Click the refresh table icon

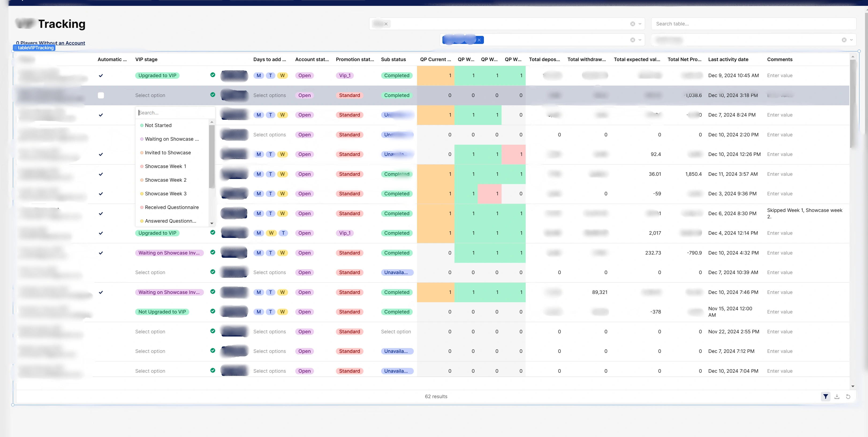(848, 397)
